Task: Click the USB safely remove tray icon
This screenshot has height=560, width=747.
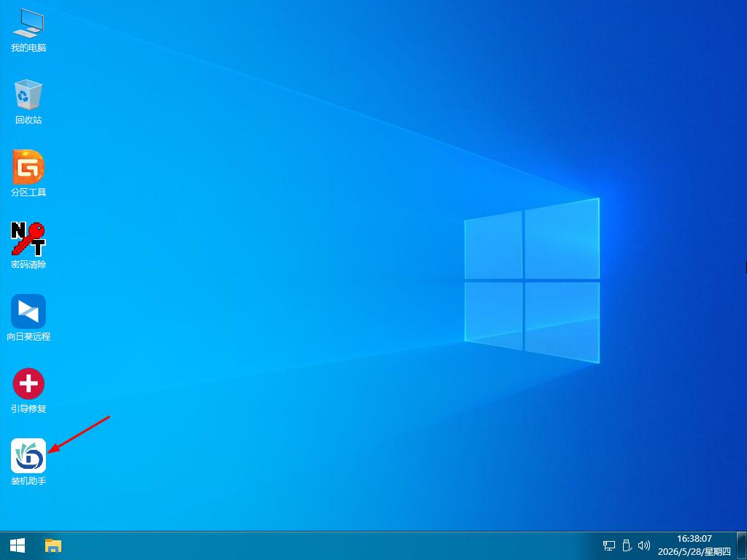Action: pyautogui.click(x=627, y=545)
